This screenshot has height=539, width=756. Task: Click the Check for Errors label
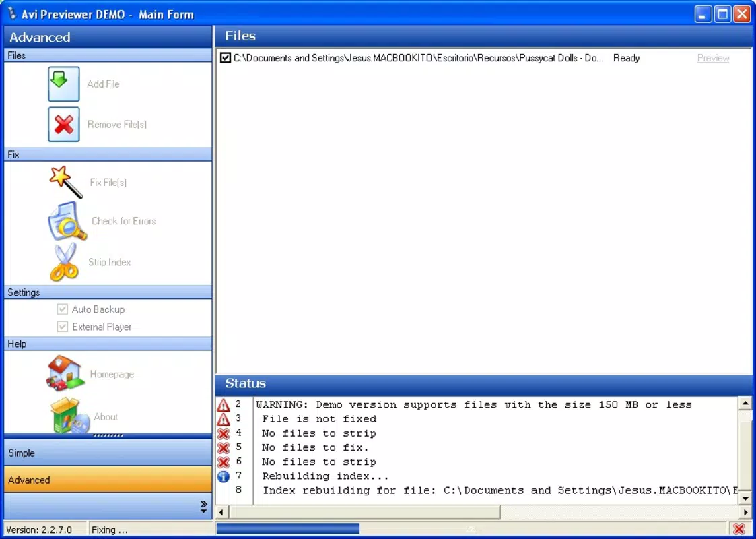click(x=123, y=221)
